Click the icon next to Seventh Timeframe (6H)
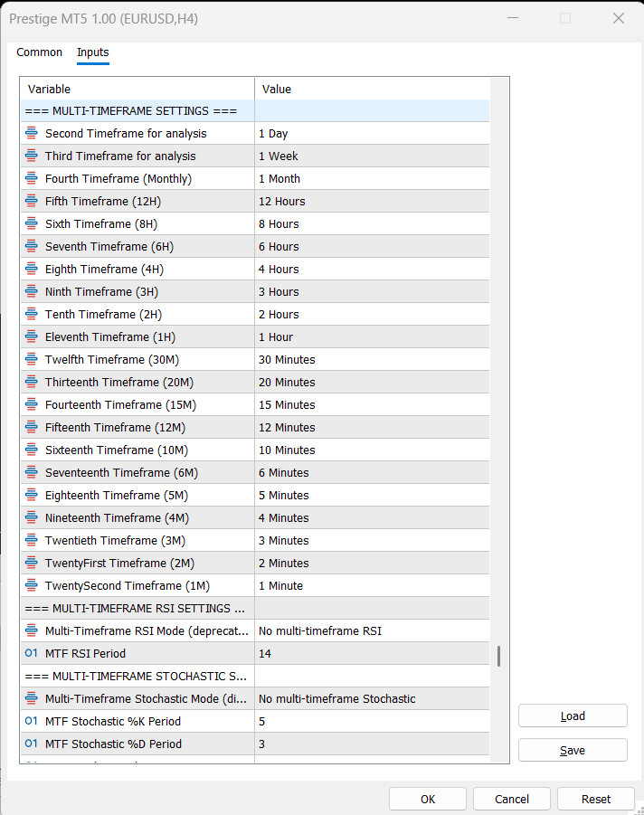The width and height of the screenshot is (644, 815). pyautogui.click(x=31, y=246)
